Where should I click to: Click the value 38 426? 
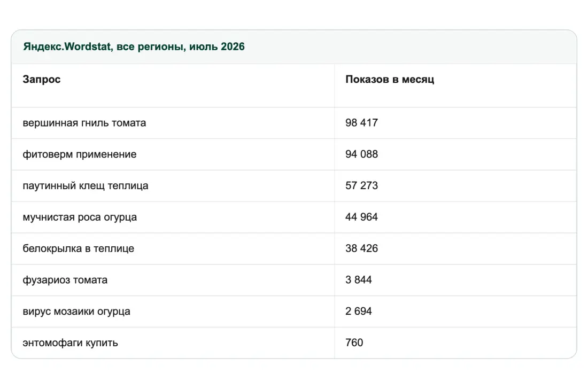[361, 248]
